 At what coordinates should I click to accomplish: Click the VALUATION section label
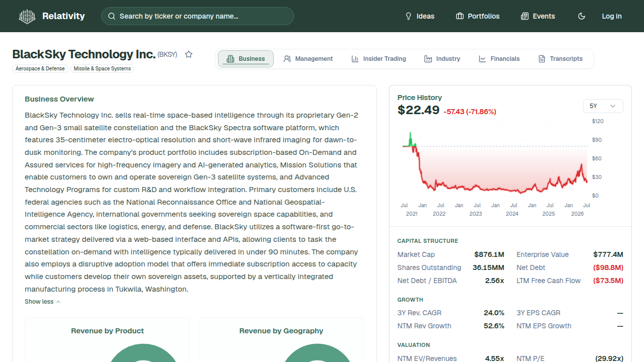coord(414,345)
